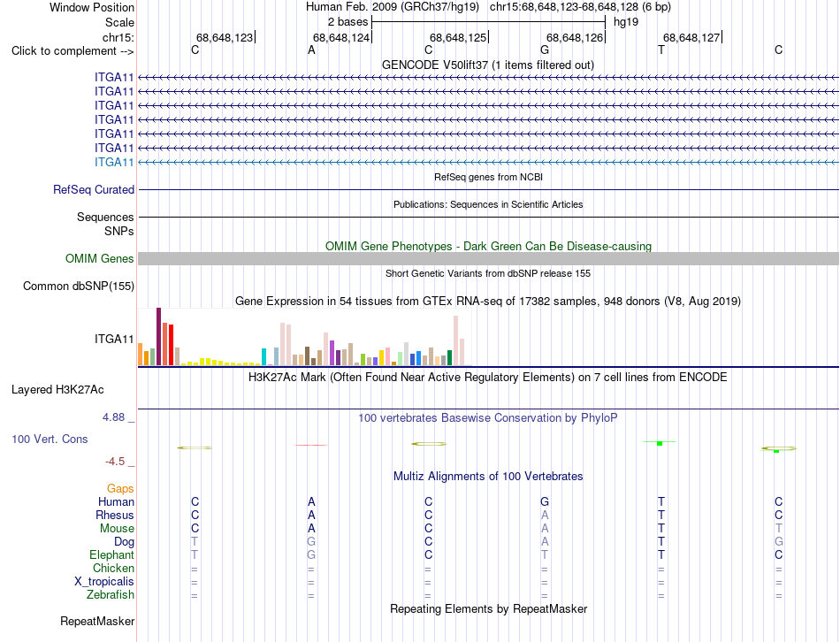Click the red PhyloP mark under base A
The width and height of the screenshot is (840, 642).
pyautogui.click(x=310, y=445)
